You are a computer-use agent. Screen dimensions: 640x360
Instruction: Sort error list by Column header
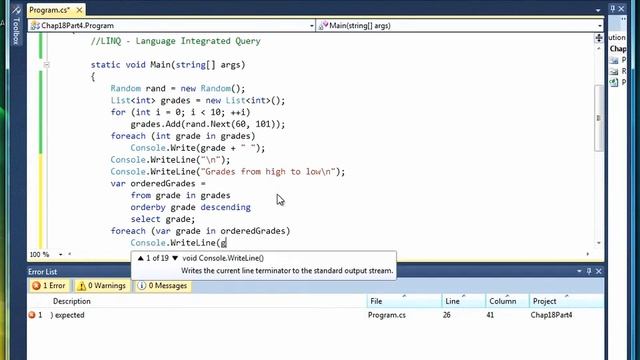coord(507,301)
